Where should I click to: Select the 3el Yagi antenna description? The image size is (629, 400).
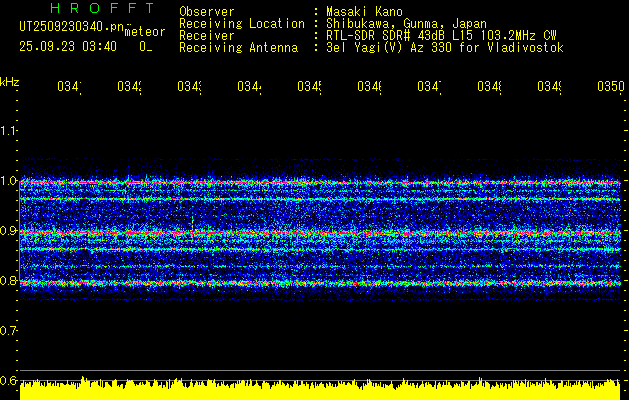(445, 48)
